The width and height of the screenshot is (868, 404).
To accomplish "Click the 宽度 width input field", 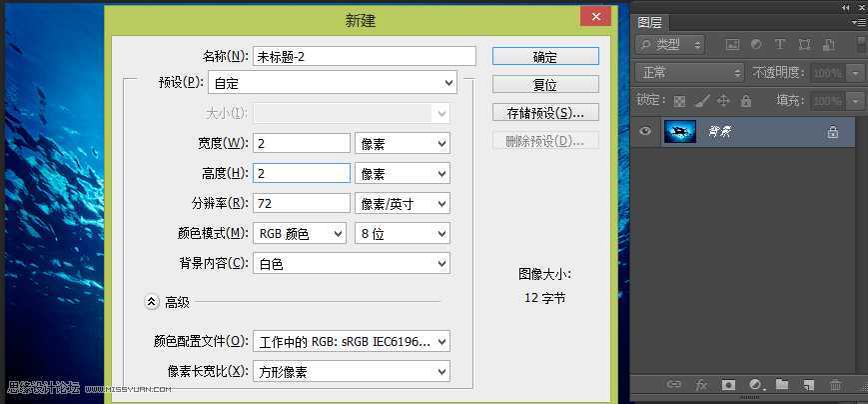I will [x=301, y=143].
